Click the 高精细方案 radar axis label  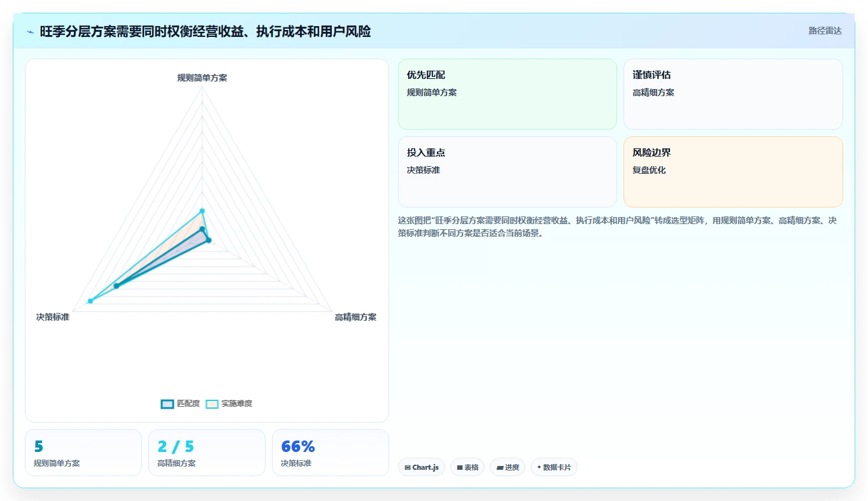(355, 317)
